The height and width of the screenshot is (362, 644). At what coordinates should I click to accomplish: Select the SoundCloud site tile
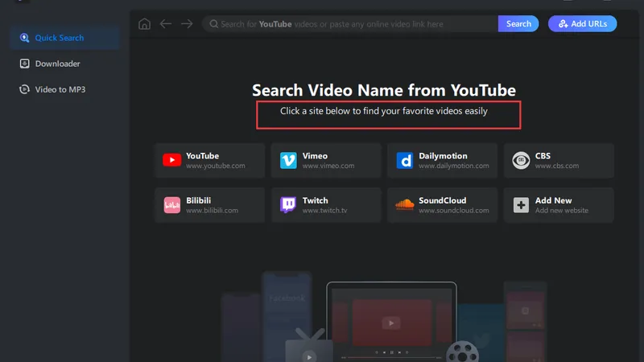(x=443, y=205)
